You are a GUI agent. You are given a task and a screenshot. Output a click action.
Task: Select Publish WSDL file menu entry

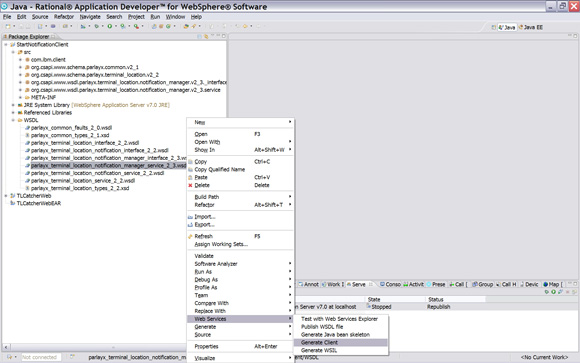[340, 327]
